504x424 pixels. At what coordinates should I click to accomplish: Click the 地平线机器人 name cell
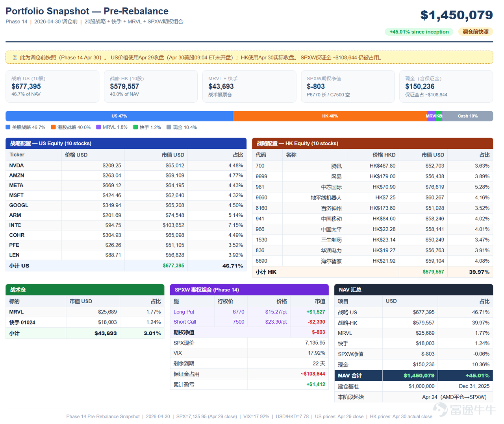(314, 197)
